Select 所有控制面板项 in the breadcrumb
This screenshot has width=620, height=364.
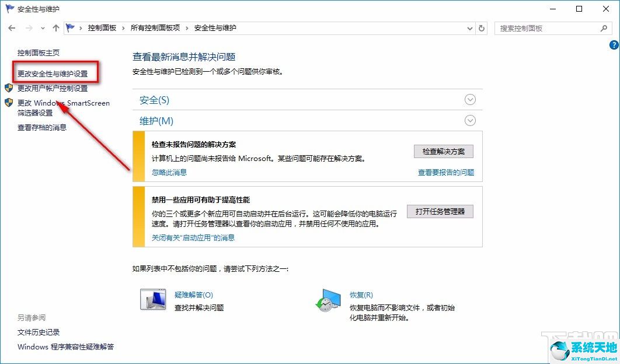click(155, 27)
